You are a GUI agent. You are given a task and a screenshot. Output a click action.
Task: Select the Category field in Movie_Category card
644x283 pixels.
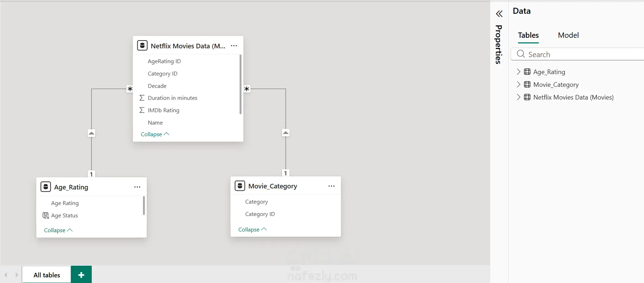(x=257, y=201)
